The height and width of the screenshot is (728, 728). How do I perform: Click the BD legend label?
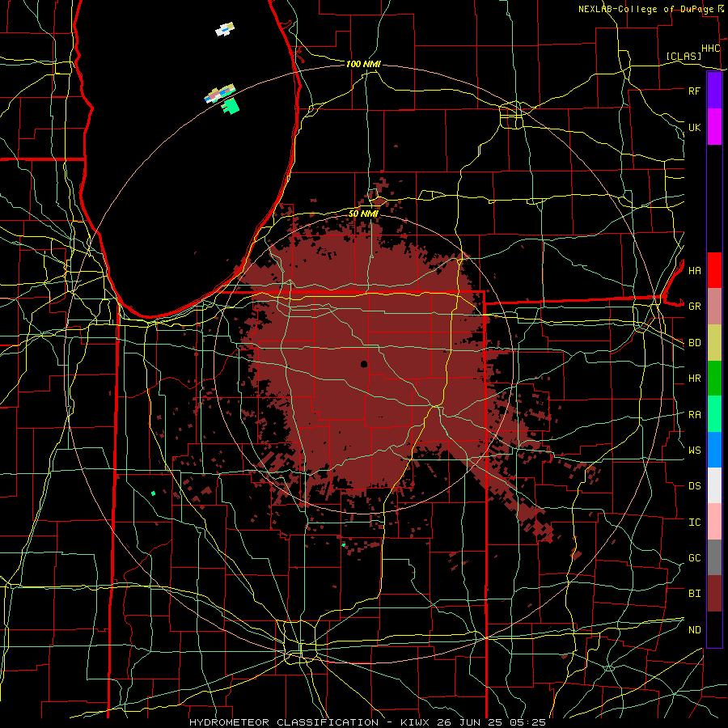pos(694,343)
